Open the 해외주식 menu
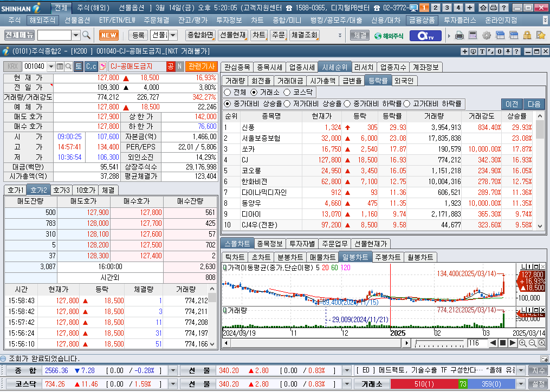This screenshot has height=392, width=550. [x=42, y=21]
